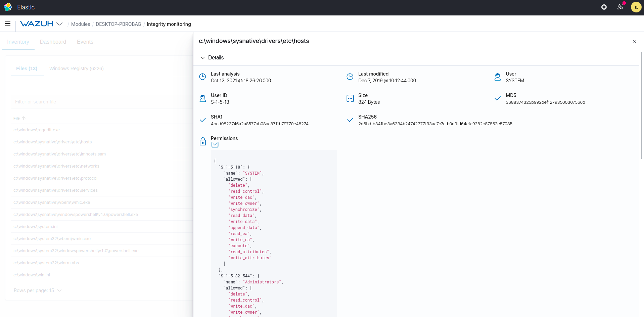Open the drivers\etc\networks file row
This screenshot has width=644, height=317.
(102, 166)
